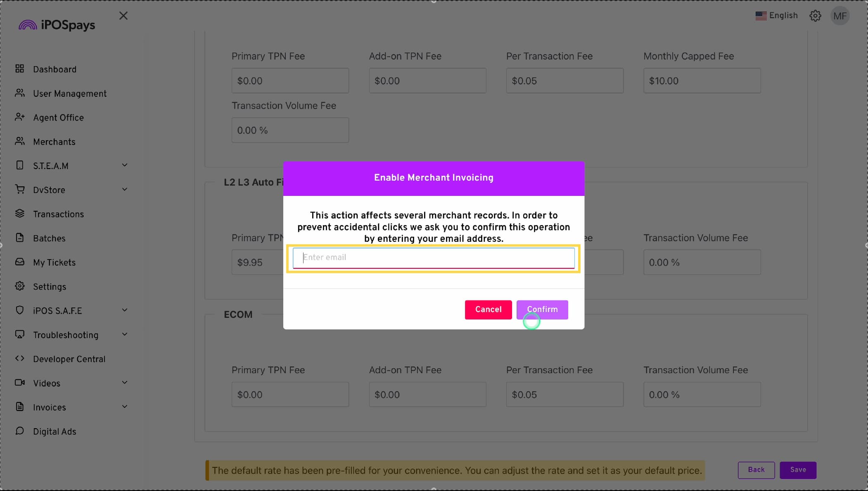The width and height of the screenshot is (868, 491).
Task: Open settings gear in top bar
Action: (x=815, y=16)
